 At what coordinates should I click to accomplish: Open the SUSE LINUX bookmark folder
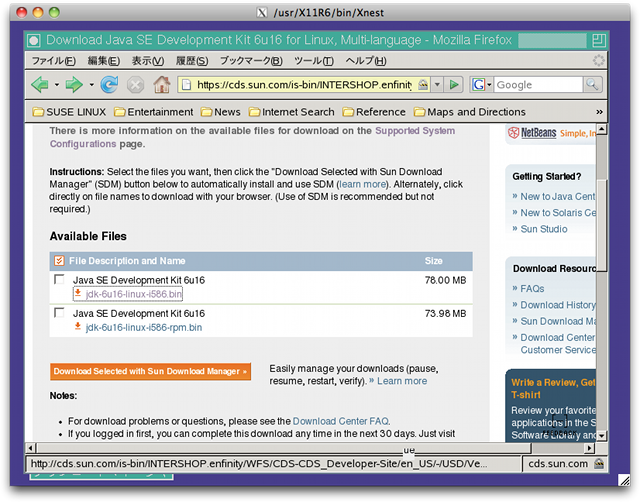(x=70, y=112)
